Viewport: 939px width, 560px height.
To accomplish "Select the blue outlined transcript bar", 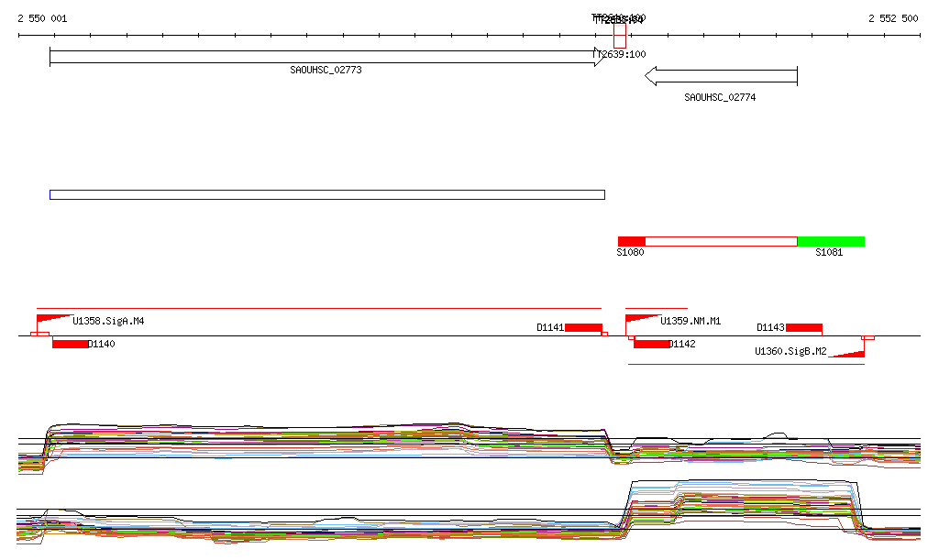I will point(326,194).
